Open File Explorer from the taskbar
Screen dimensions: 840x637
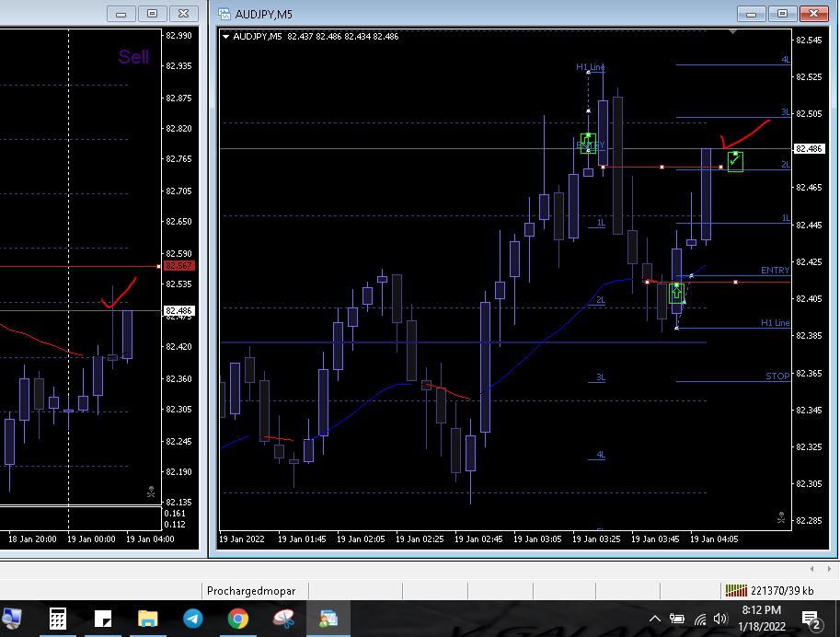(x=148, y=619)
